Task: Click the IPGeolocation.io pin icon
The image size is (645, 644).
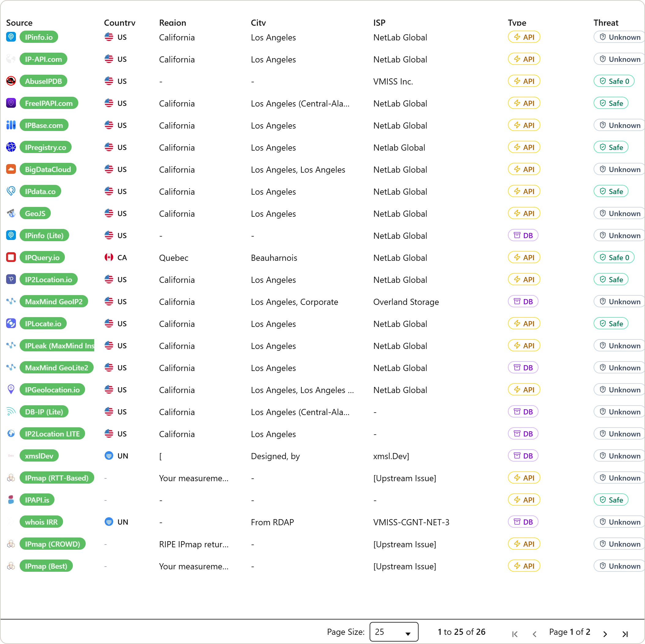Action: [11, 389]
